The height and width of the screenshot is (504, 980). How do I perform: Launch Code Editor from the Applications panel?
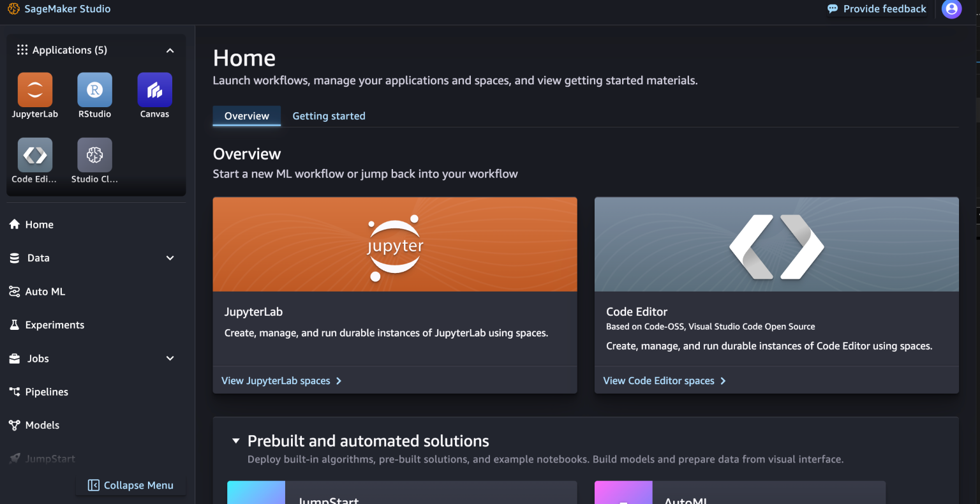[34, 154]
